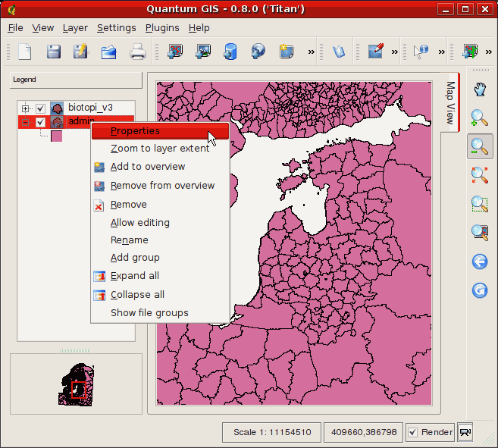The height and width of the screenshot is (448, 498).
Task: Expand hidden File toolbar items chevron
Action: point(312,52)
